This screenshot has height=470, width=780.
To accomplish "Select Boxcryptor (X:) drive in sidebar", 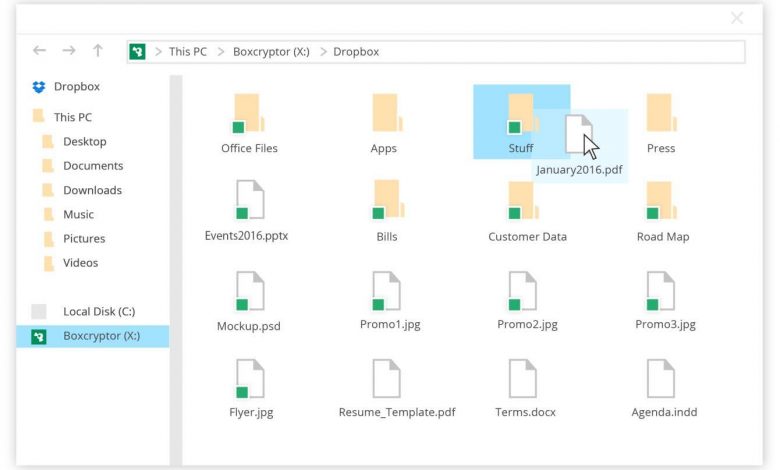I will (93, 336).
